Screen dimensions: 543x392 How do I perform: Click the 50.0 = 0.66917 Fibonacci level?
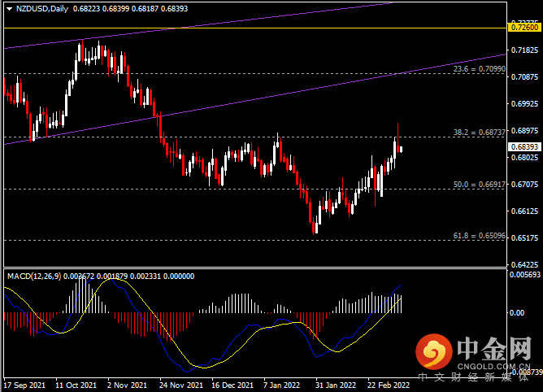[479, 185]
